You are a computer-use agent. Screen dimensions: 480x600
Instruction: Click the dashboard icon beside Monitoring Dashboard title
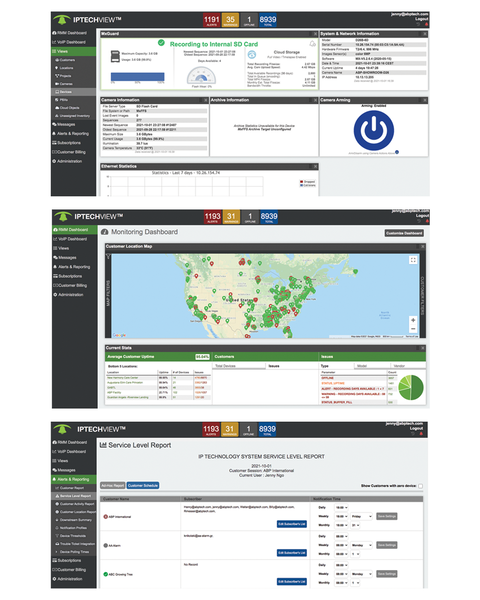(104, 232)
